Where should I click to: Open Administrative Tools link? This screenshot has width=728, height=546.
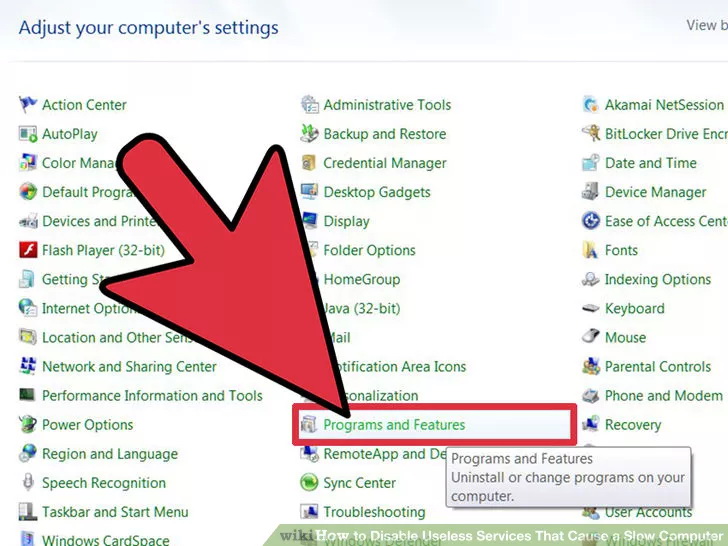387,105
